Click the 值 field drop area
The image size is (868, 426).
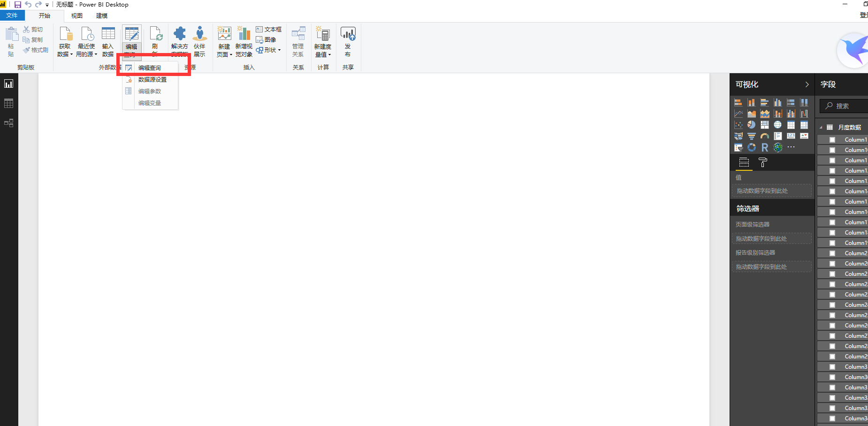pos(772,191)
